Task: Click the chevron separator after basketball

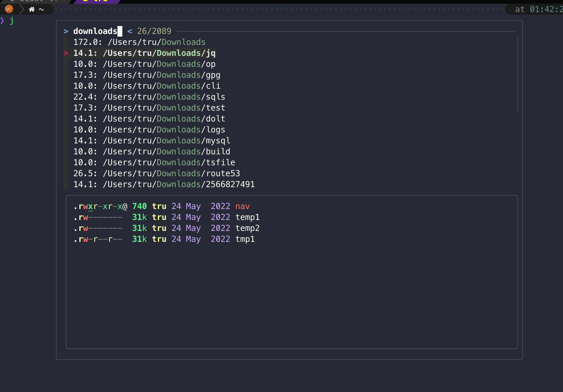Action: coord(22,9)
